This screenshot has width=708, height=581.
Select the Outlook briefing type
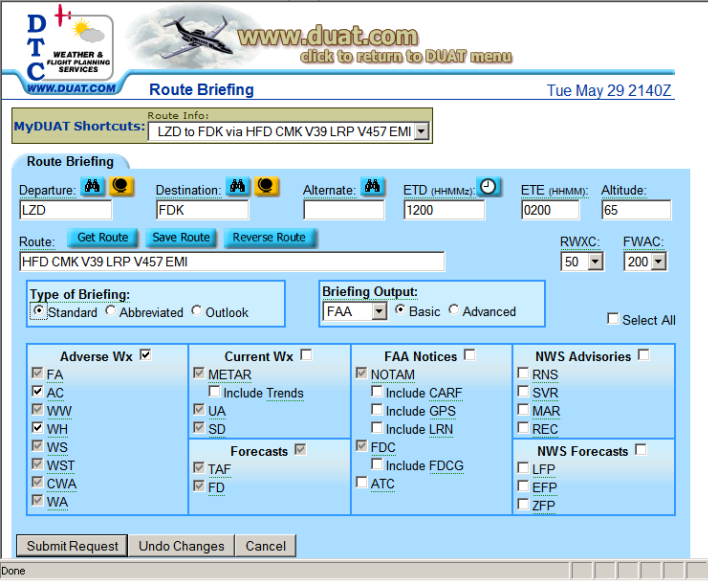click(196, 311)
